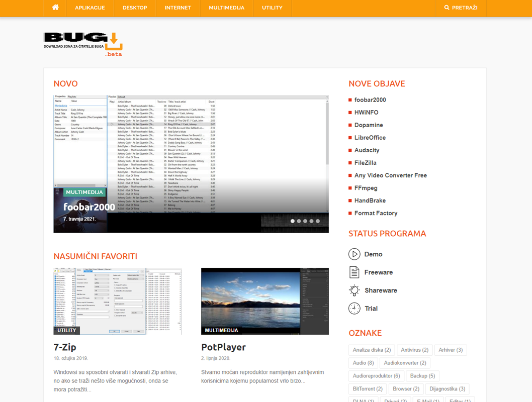The width and height of the screenshot is (532, 402).
Task: Select the Arhiver (3) tag
Action: 451,350
